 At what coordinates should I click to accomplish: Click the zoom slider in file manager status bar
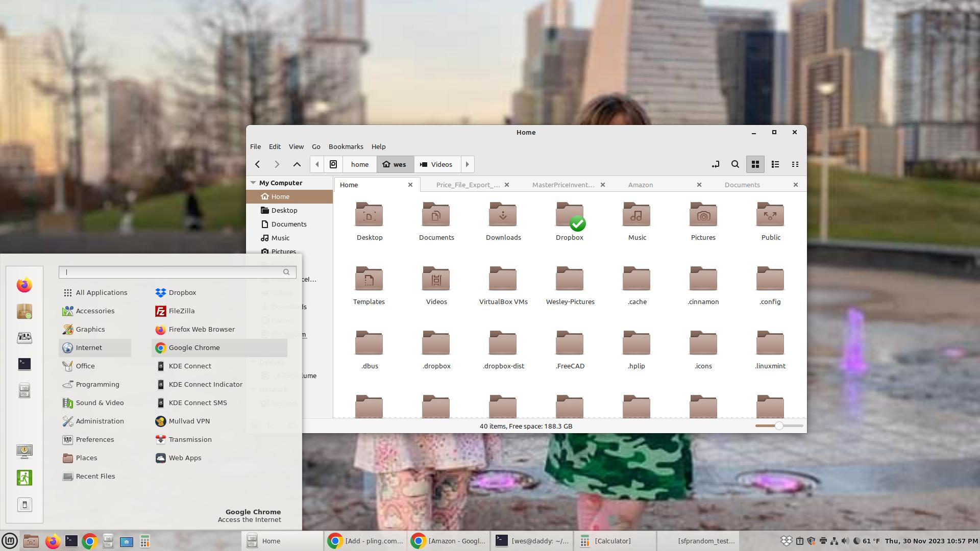[779, 425]
